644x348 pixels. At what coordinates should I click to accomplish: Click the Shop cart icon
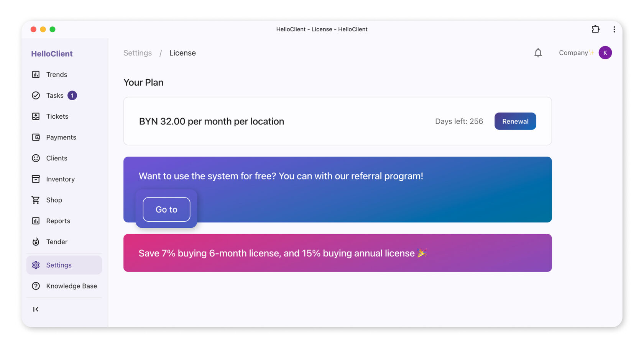point(36,200)
